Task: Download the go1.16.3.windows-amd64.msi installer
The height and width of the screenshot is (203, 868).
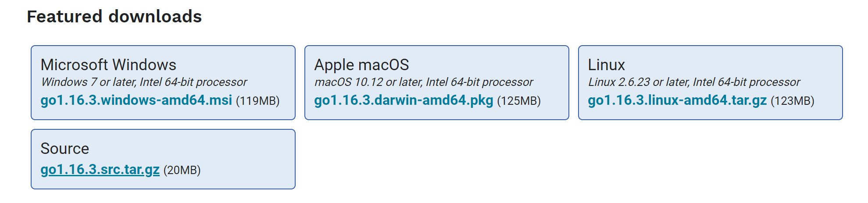Action: pyautogui.click(x=136, y=100)
